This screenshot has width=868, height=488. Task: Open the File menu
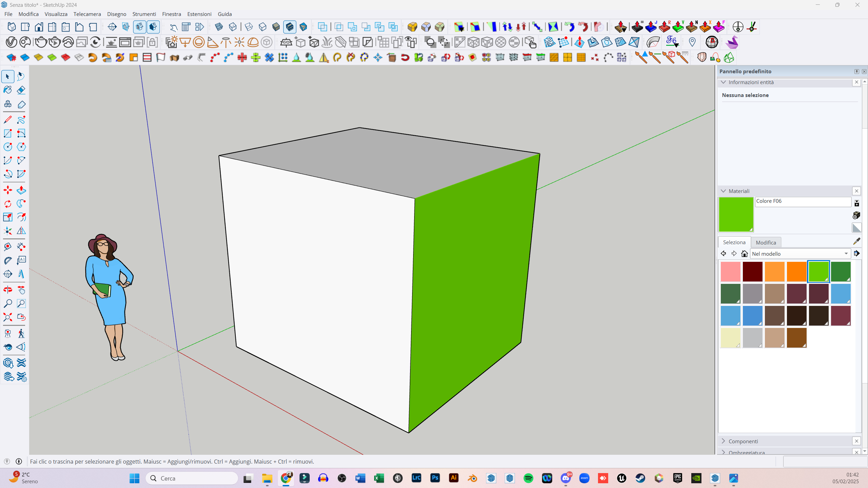(x=8, y=14)
